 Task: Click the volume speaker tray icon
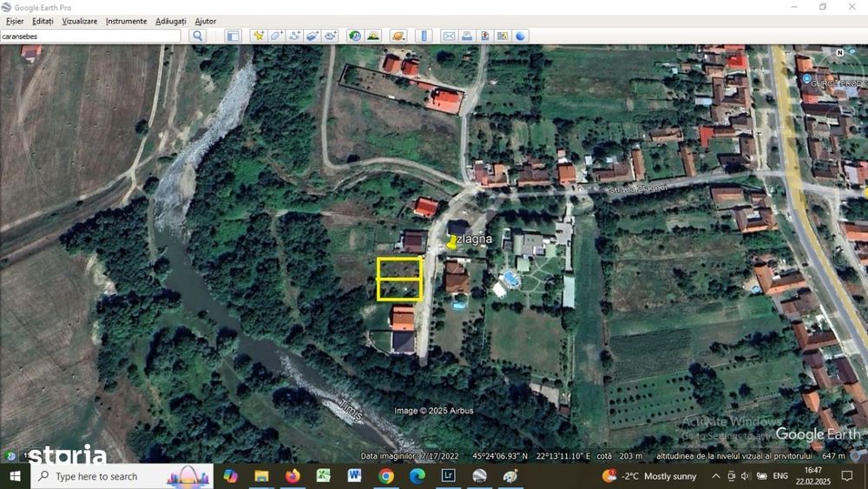point(745,476)
